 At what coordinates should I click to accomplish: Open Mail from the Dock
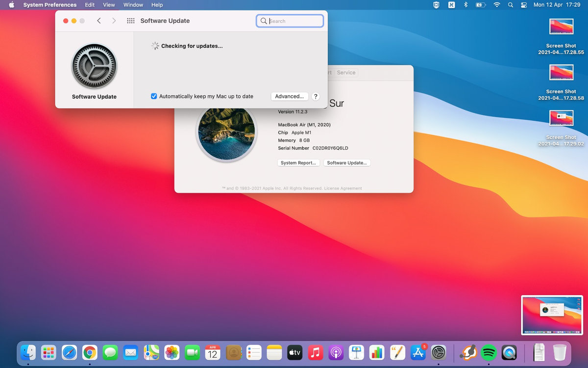(130, 352)
